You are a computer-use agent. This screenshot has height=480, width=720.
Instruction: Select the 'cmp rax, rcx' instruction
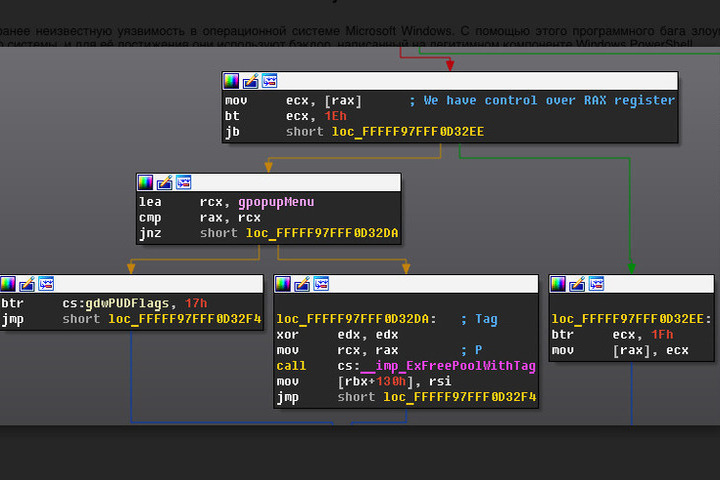coord(200,217)
